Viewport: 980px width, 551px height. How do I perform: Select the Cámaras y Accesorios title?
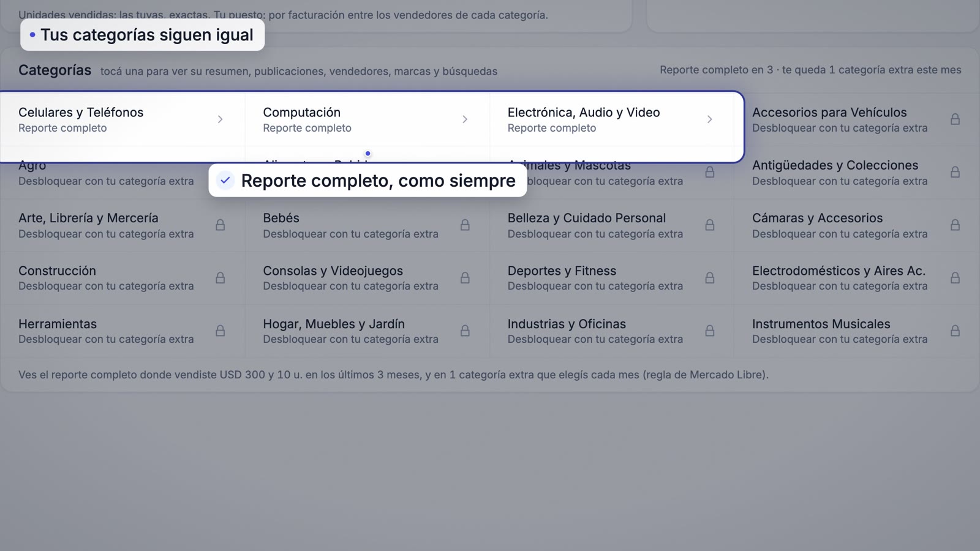pyautogui.click(x=817, y=218)
